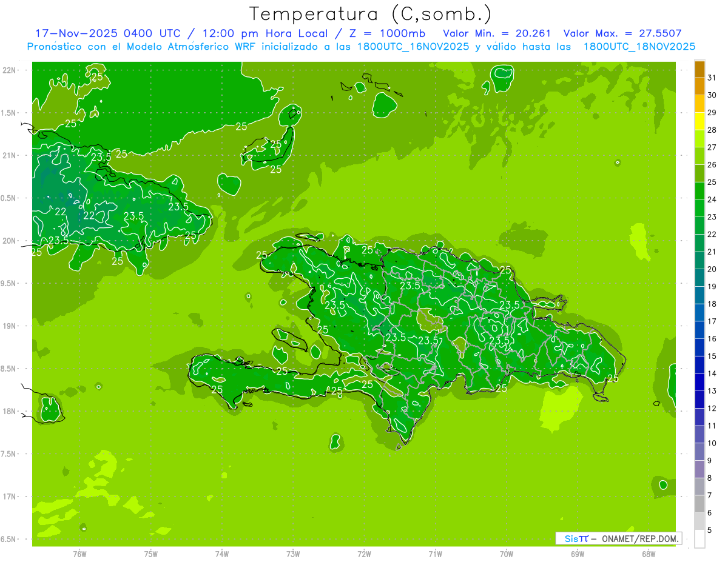Click the '18N' latitude axis label
The width and height of the screenshot is (728, 562).
pyautogui.click(x=9, y=411)
